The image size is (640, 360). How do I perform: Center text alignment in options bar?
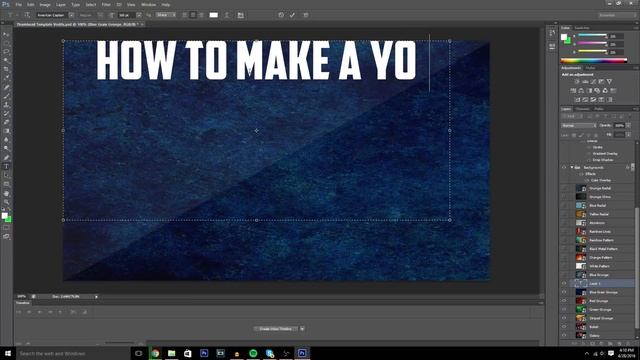193,15
